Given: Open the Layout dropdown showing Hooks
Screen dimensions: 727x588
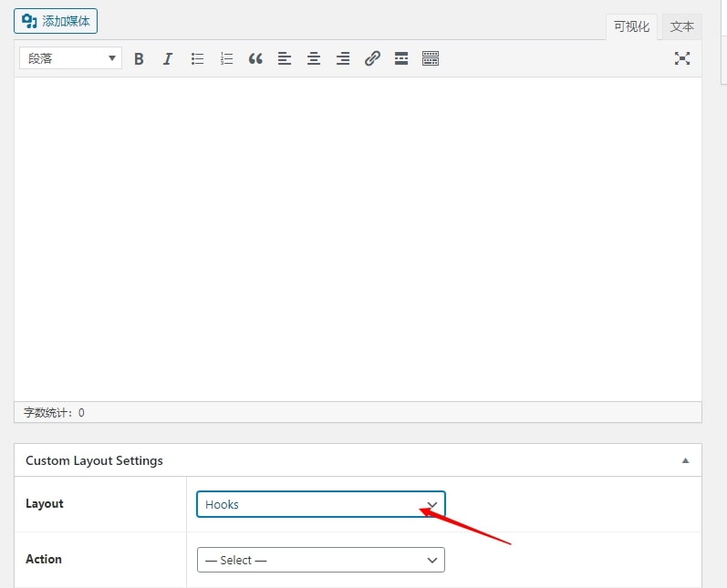Looking at the screenshot, I should tap(320, 504).
